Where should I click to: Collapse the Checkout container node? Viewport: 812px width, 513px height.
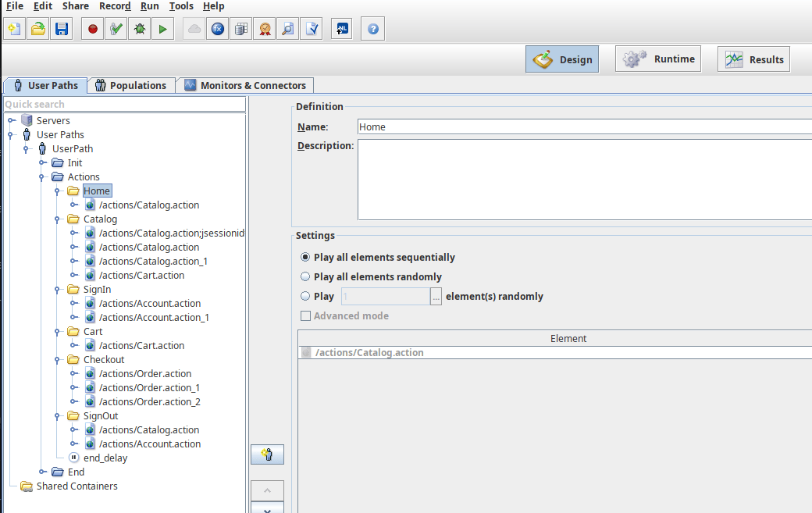pyautogui.click(x=58, y=360)
